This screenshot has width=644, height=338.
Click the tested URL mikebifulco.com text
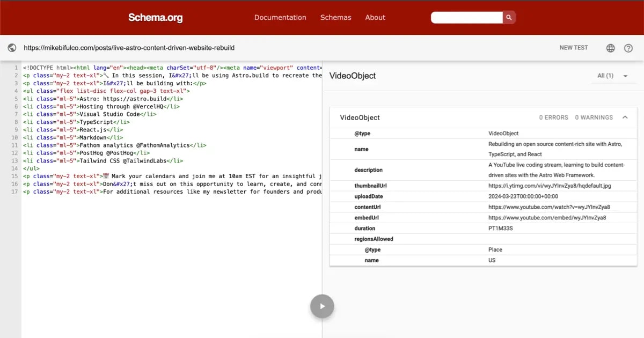coord(129,48)
